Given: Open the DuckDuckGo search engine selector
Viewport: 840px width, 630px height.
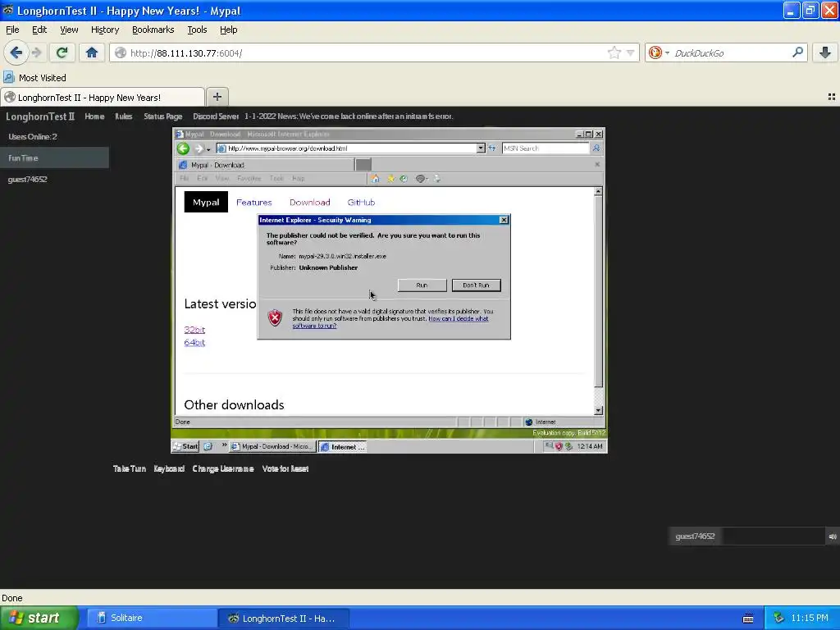Looking at the screenshot, I should [x=659, y=52].
